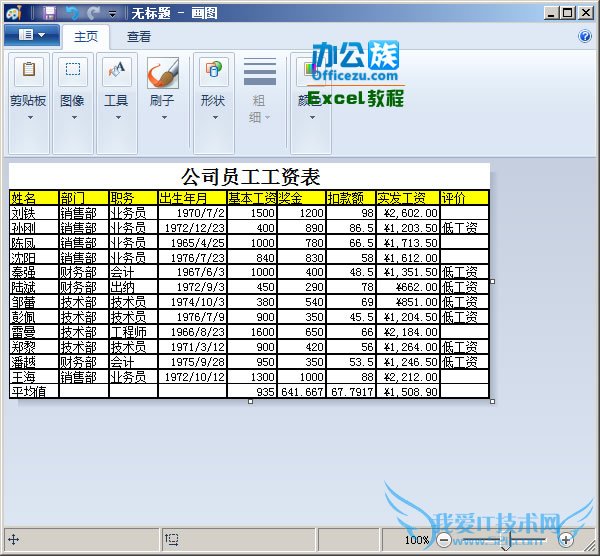Click the date cell 1972/12/23
The width and height of the screenshot is (600, 556).
pos(192,228)
